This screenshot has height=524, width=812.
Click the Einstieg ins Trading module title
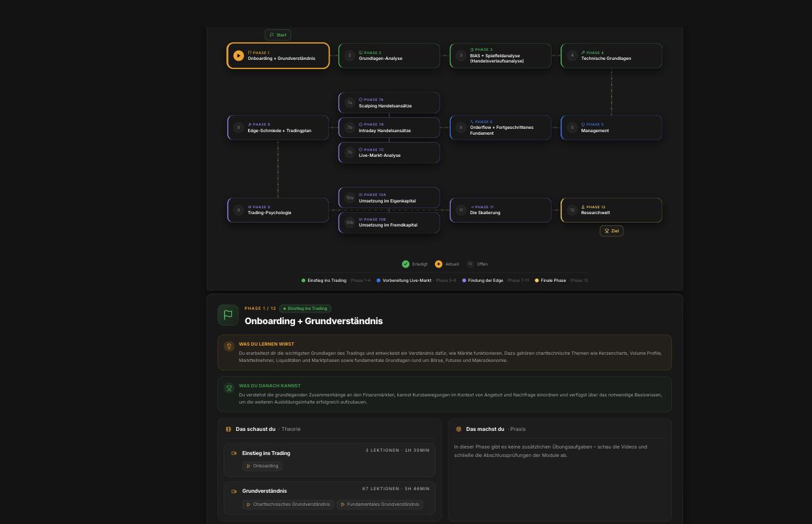pos(266,453)
